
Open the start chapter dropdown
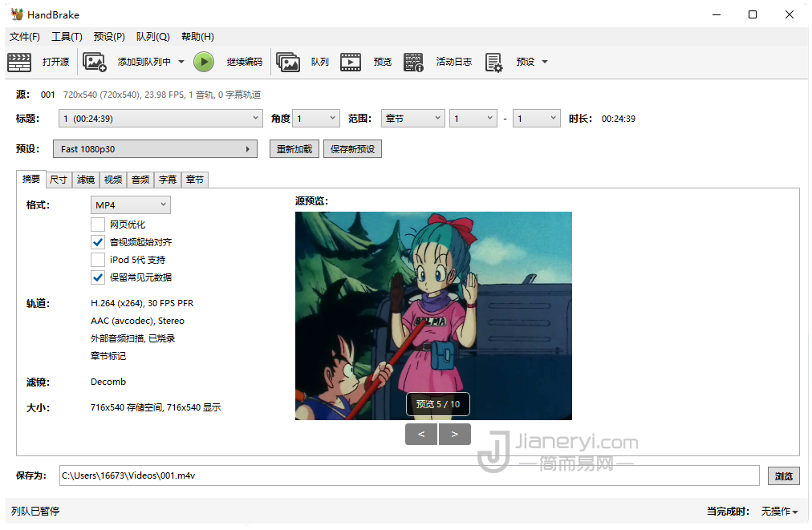tap(473, 119)
